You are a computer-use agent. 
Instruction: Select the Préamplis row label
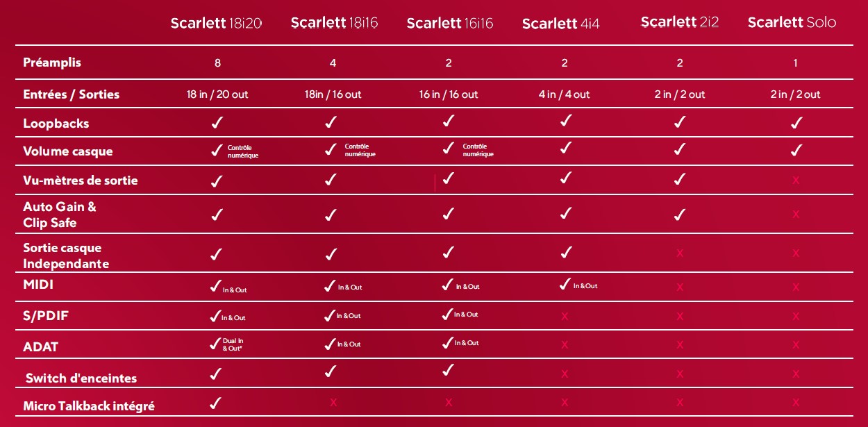pyautogui.click(x=52, y=62)
